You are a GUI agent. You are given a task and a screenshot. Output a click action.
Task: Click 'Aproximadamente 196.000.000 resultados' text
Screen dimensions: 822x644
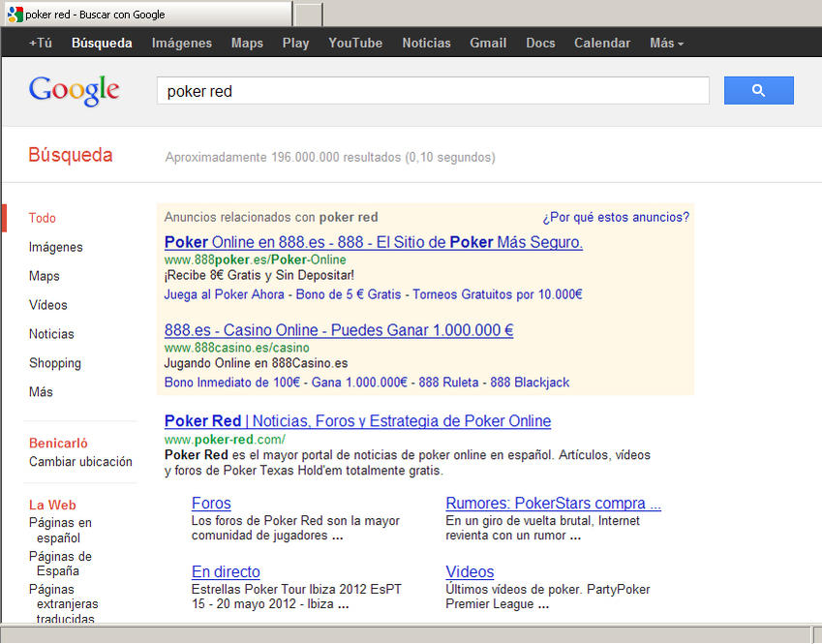pyautogui.click(x=284, y=157)
